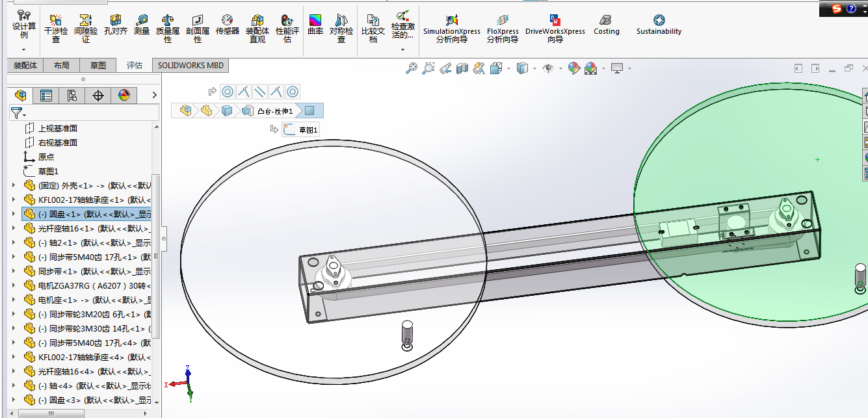The height and width of the screenshot is (418, 868).
Task: Select (-) 圆盘<3> in the tree
Action: [87, 400]
